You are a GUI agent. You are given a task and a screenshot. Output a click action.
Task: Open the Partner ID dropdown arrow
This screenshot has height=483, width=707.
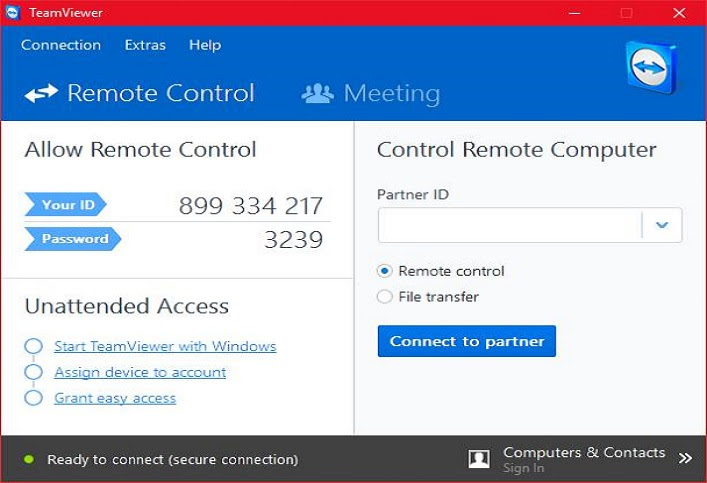[661, 225]
